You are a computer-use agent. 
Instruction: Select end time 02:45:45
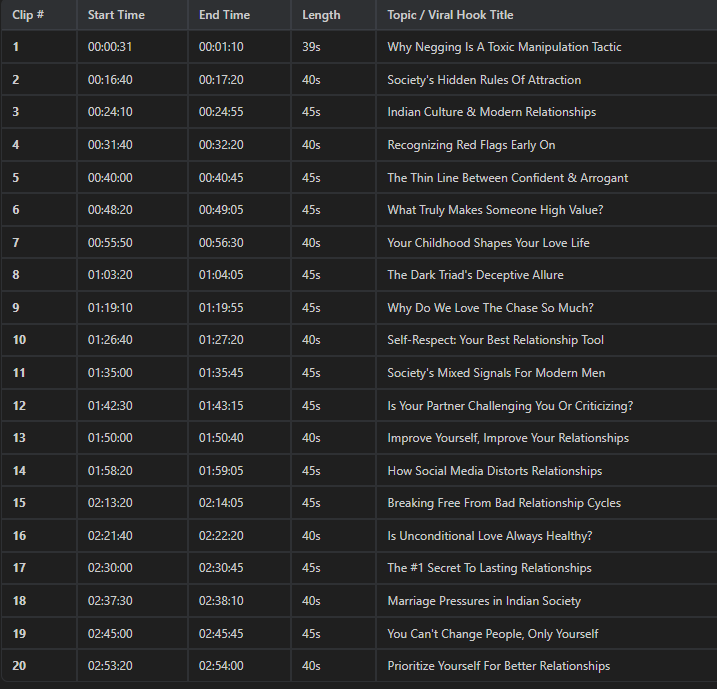click(221, 633)
